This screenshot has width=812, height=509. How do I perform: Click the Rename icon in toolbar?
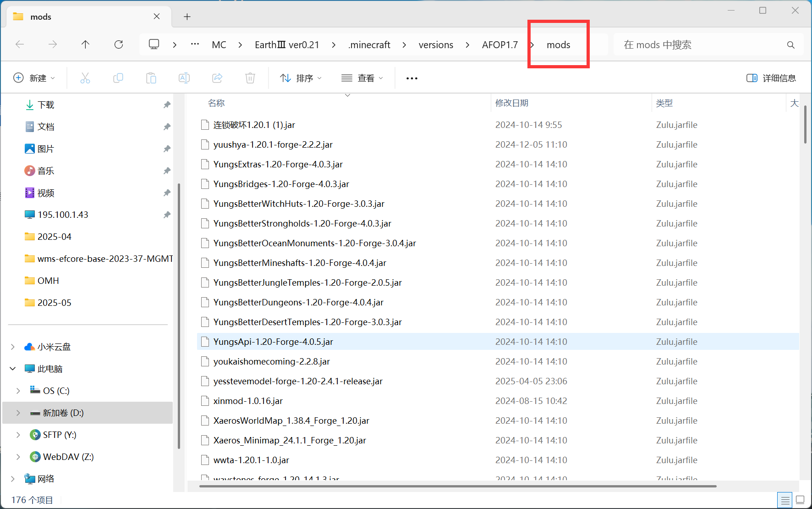coord(184,78)
